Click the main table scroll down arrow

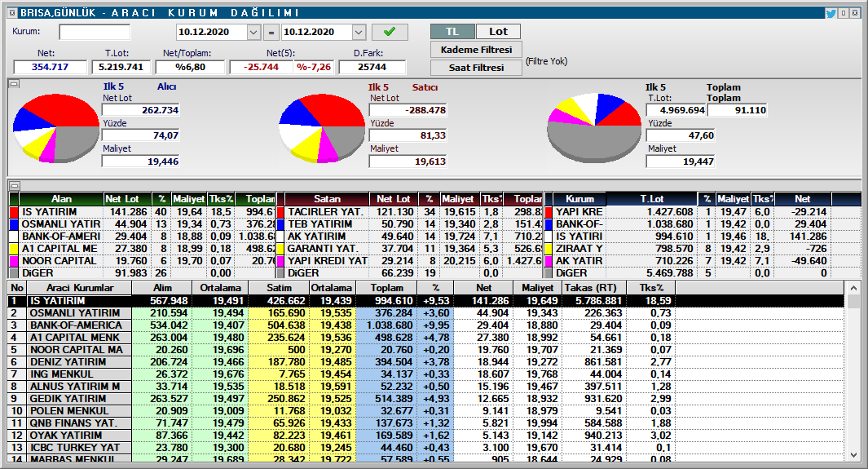point(853,455)
